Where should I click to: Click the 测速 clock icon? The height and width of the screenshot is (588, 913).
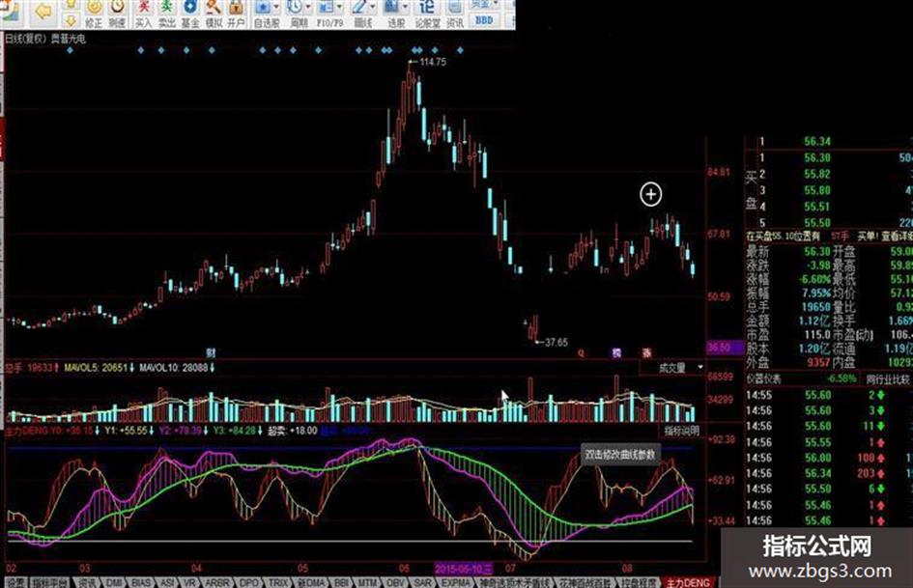[117, 14]
